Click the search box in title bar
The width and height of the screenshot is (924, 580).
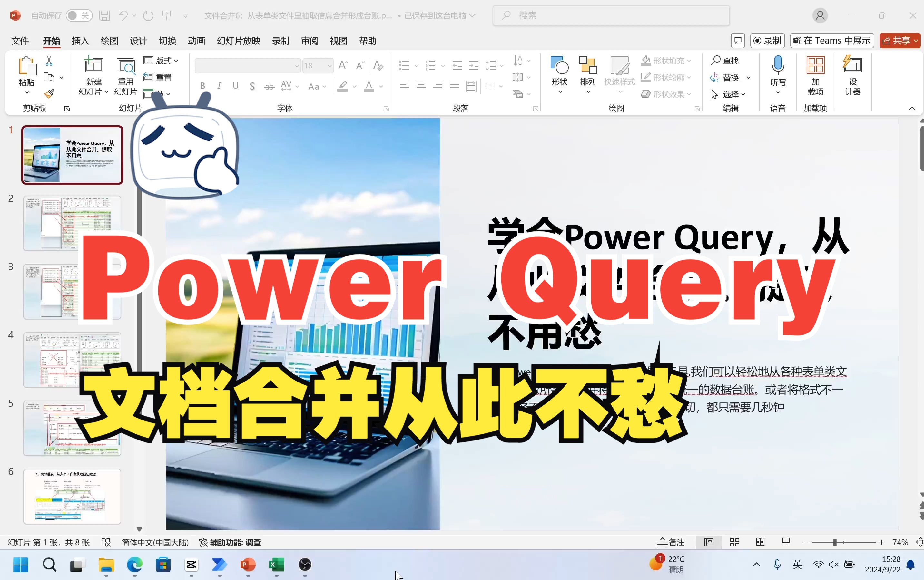(x=611, y=15)
